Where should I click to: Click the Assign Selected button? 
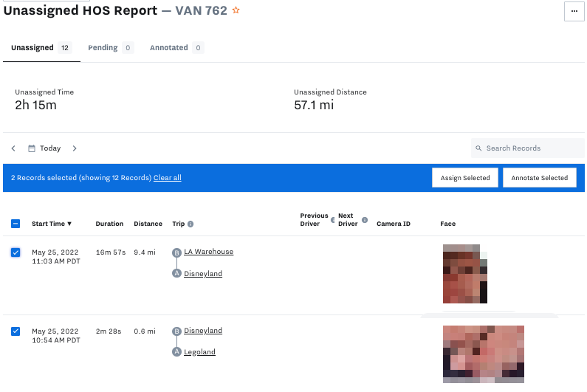pos(464,178)
